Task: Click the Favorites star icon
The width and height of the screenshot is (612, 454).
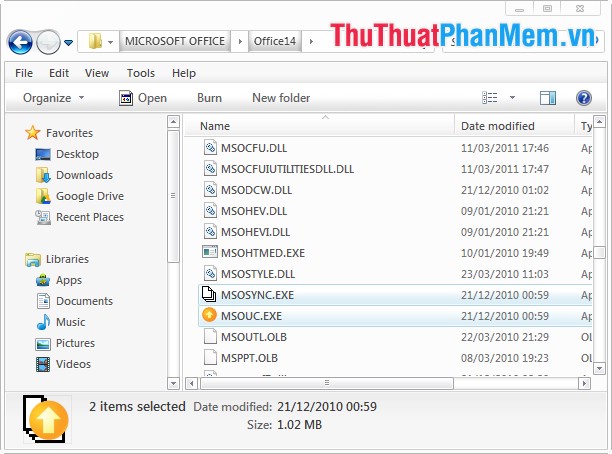Action: (32, 133)
